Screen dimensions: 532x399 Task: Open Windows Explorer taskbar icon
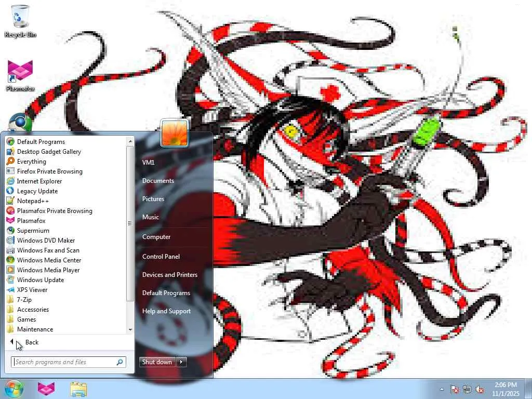(78, 389)
